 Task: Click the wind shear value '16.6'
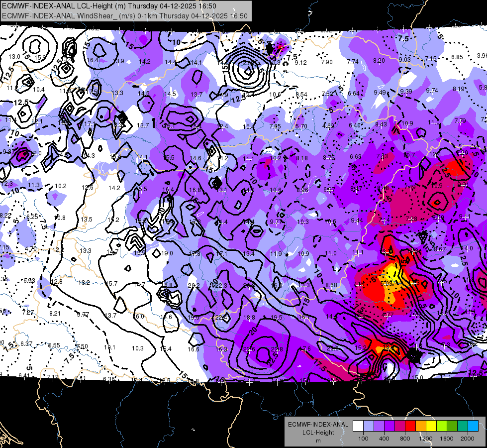[x=193, y=349]
